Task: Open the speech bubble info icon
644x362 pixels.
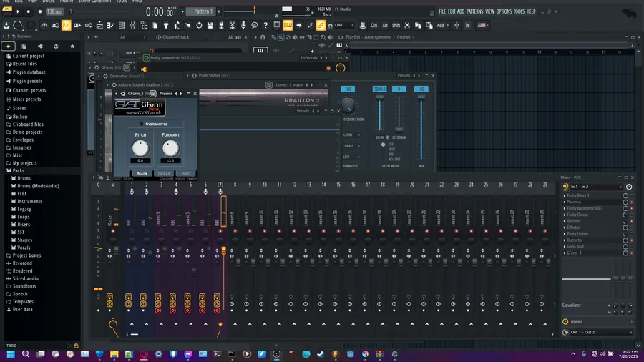Action: 255,26
